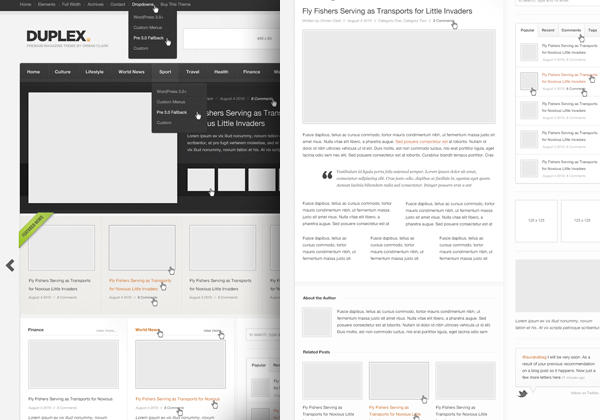Go to World News in the main navigation

[x=131, y=72]
